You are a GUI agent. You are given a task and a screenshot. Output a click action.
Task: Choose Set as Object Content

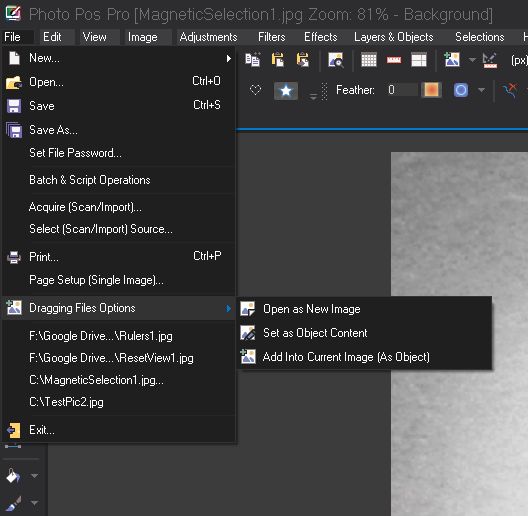click(365, 333)
